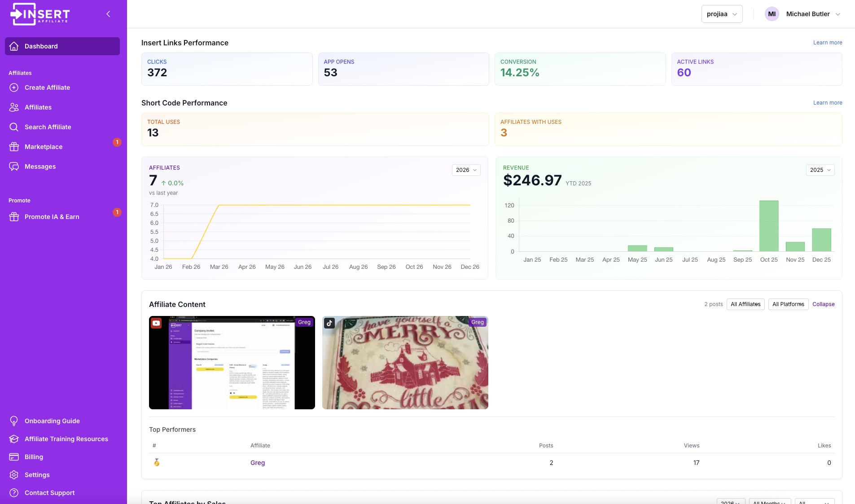
Task: Click Learn more for Insert Links Performance
Action: (828, 43)
